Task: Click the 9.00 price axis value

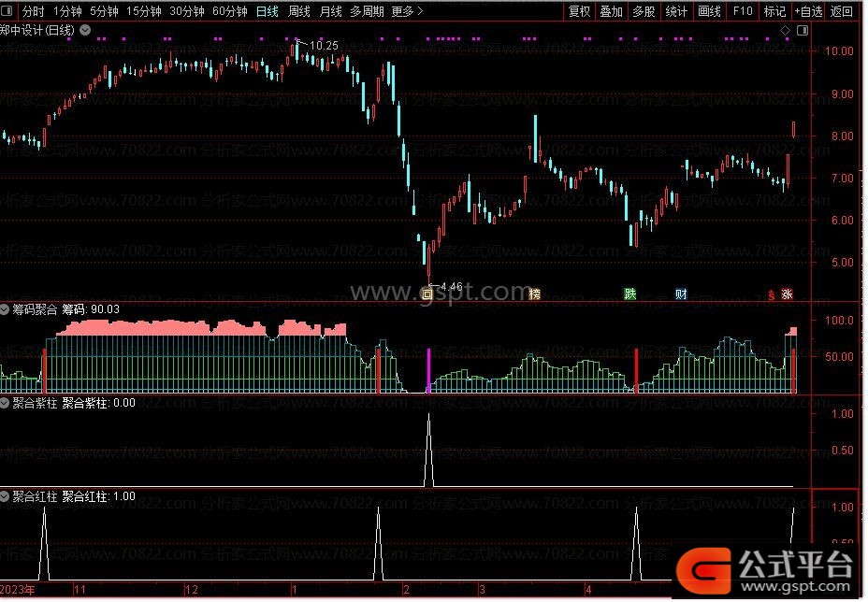Action: (842, 94)
